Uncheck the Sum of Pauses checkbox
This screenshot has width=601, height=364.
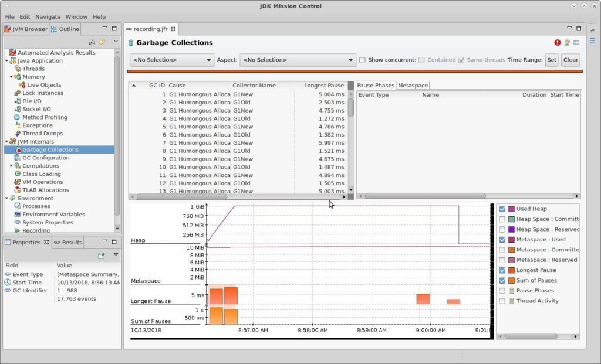(502, 281)
